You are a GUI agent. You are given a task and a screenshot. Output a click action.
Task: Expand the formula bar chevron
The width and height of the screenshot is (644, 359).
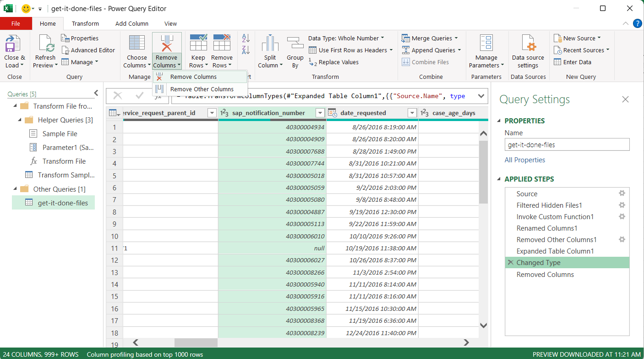tap(481, 96)
